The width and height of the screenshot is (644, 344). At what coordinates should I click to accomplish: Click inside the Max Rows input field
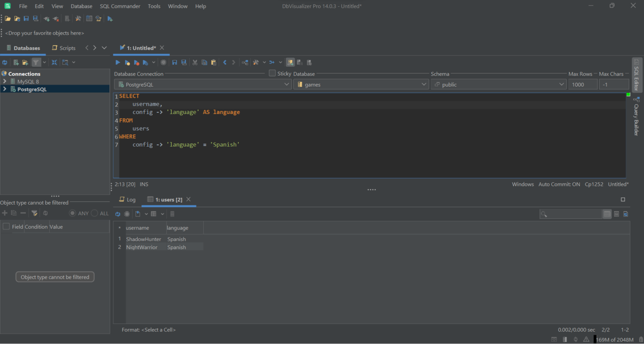tap(583, 84)
